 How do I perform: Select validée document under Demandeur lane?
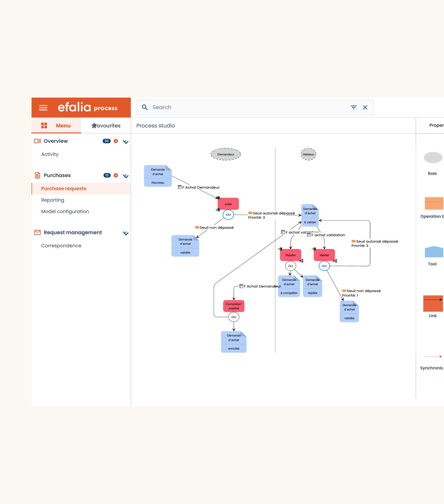click(185, 246)
